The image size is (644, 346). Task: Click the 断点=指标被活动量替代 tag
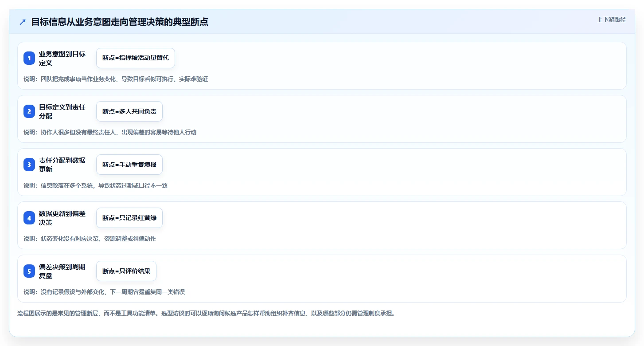[x=136, y=58]
